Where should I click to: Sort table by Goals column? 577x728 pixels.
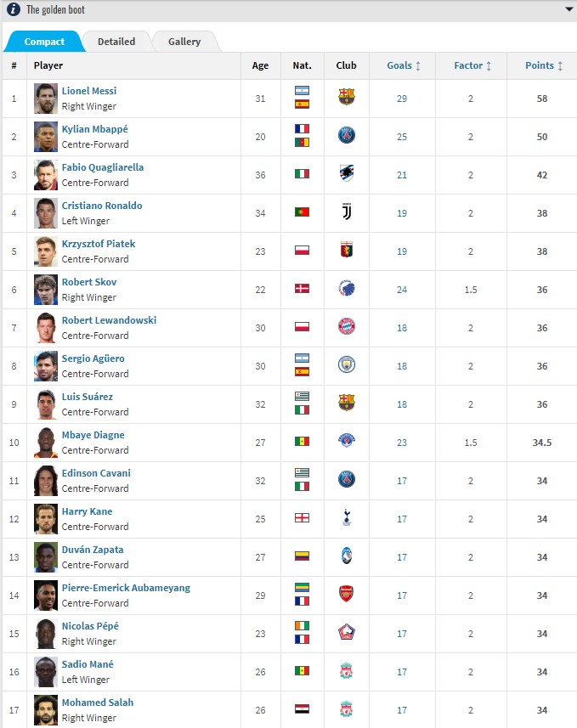[x=403, y=65]
